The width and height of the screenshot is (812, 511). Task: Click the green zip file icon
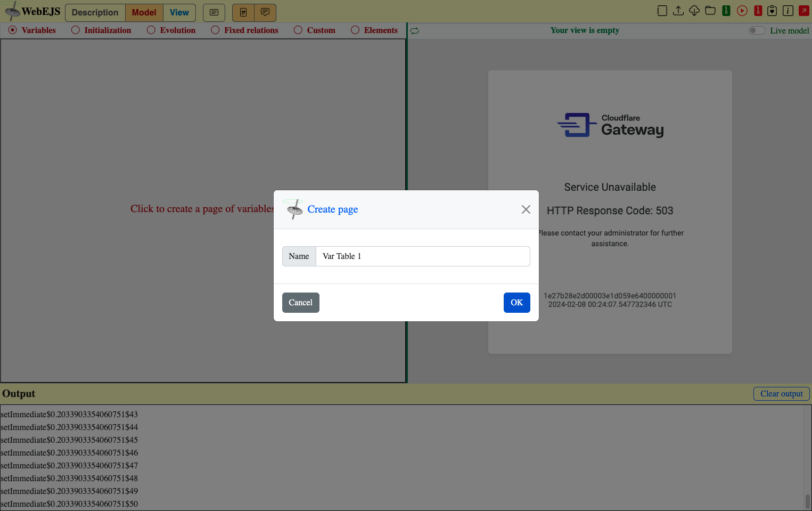(726, 11)
